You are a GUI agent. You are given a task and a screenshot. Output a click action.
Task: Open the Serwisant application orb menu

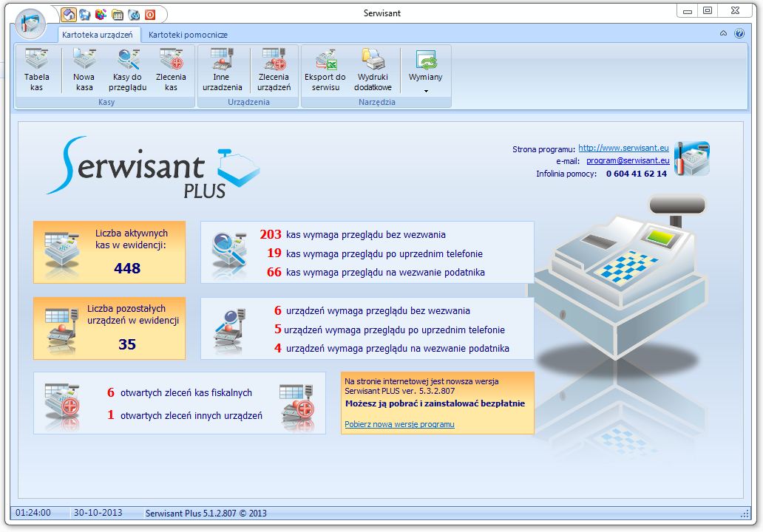[30, 24]
